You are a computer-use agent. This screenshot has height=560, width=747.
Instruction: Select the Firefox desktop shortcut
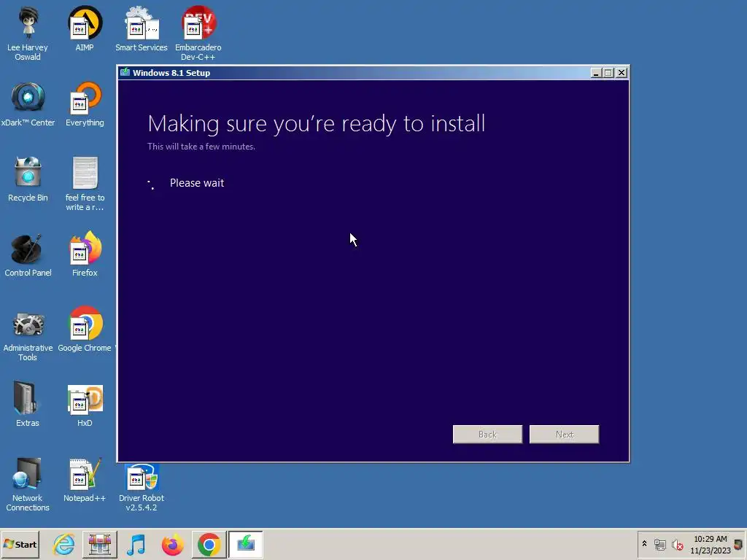(85, 254)
